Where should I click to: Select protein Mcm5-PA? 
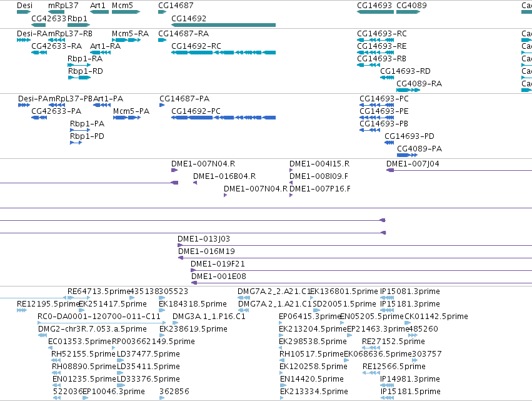[x=127, y=118]
